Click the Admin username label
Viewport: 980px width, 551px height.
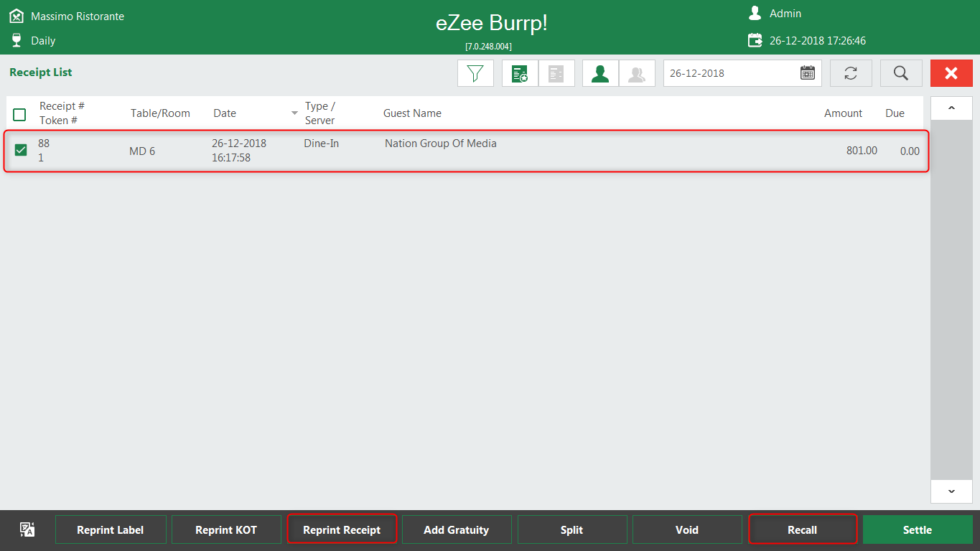pos(785,14)
